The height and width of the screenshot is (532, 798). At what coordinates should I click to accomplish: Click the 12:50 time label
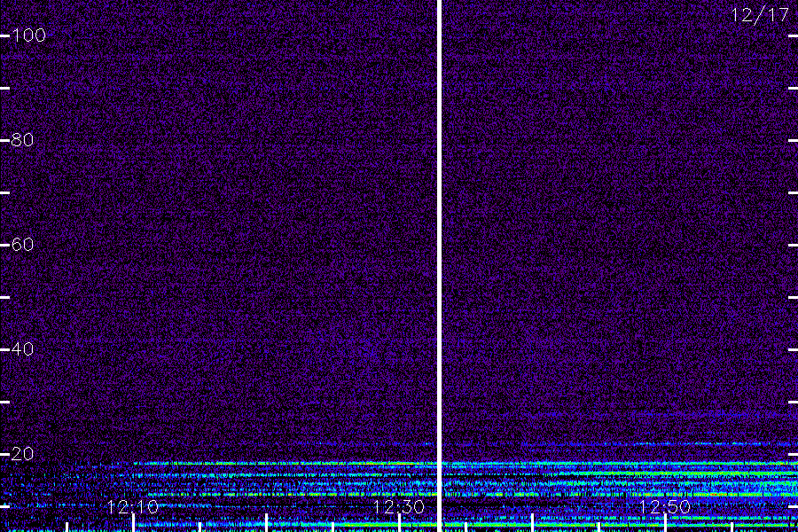coord(665,506)
